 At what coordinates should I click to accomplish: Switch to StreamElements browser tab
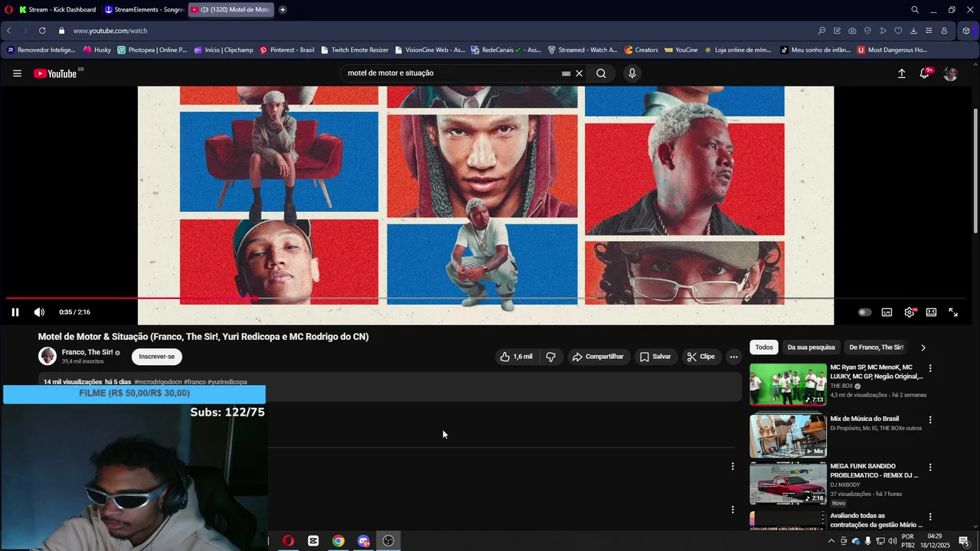click(144, 10)
